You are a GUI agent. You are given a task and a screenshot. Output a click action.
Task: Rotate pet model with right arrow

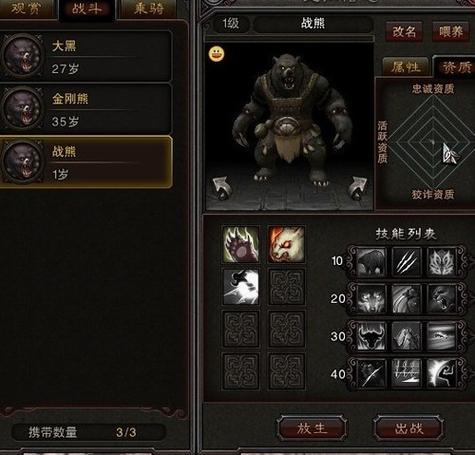[x=357, y=188]
